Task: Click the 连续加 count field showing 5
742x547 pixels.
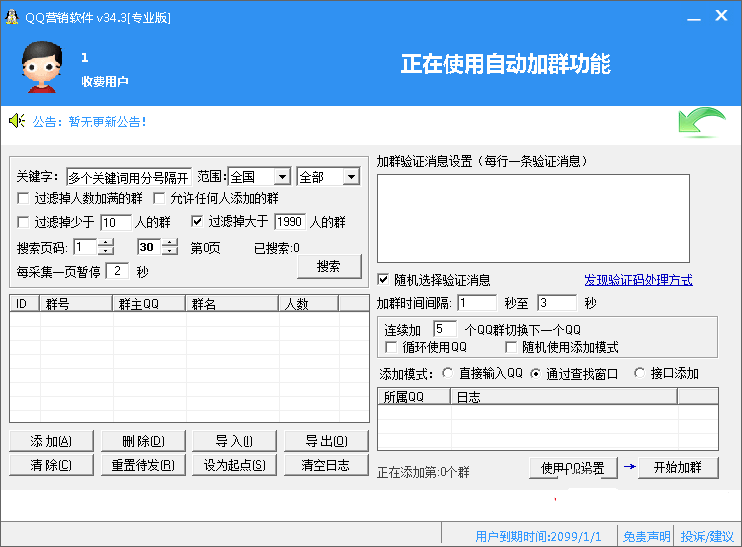Action: [x=445, y=329]
